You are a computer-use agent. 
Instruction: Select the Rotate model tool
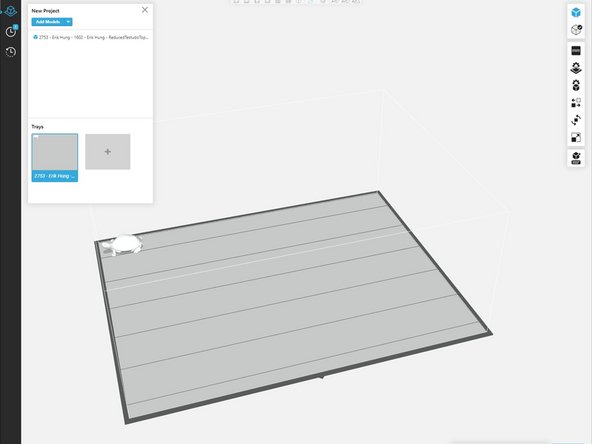(575, 120)
